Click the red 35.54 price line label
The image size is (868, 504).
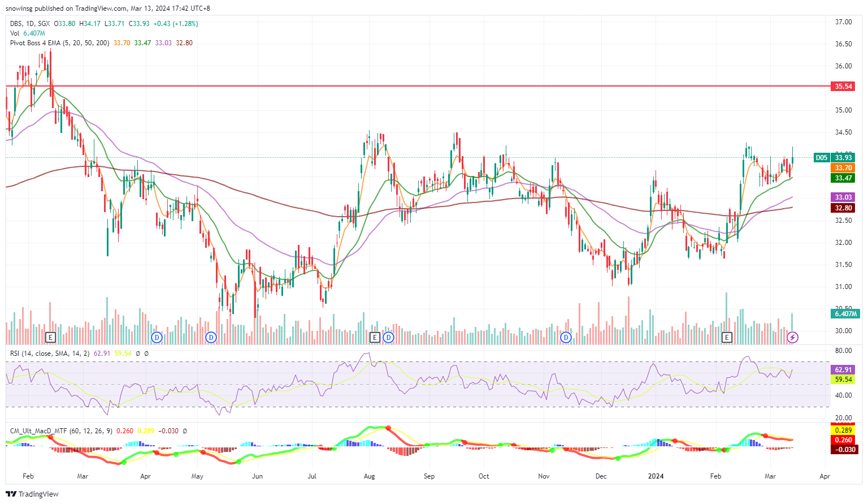pos(843,87)
